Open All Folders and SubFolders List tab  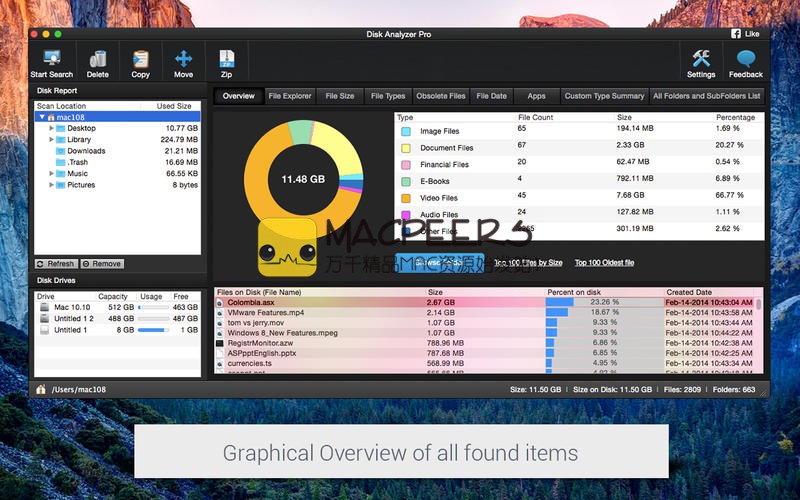tap(707, 96)
